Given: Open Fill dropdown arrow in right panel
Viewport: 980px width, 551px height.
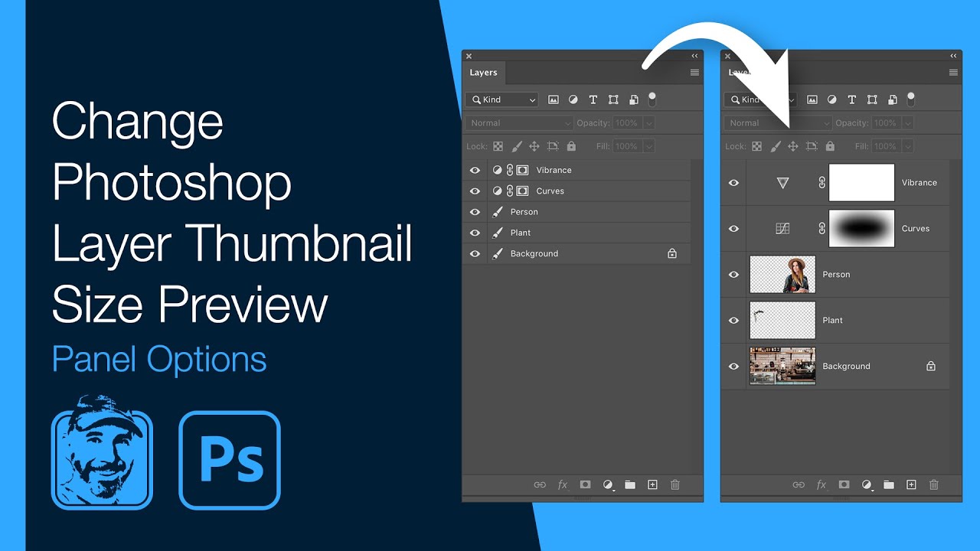Looking at the screenshot, I should [908, 146].
